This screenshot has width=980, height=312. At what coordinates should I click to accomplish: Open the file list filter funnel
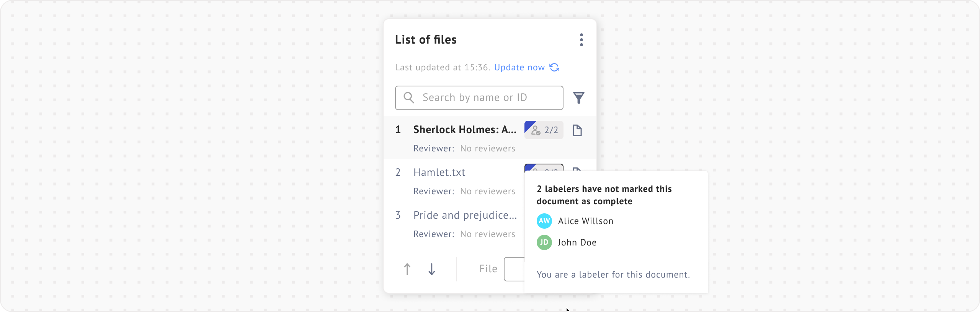pyautogui.click(x=578, y=98)
